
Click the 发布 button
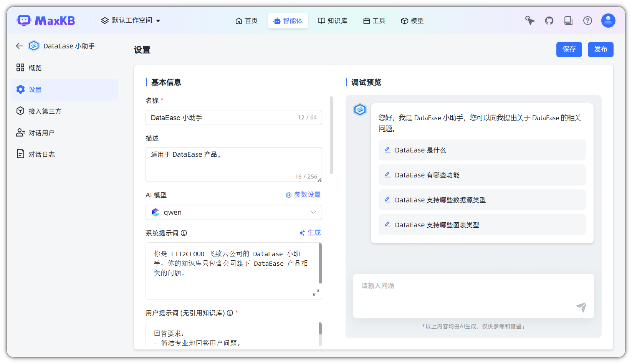point(601,49)
